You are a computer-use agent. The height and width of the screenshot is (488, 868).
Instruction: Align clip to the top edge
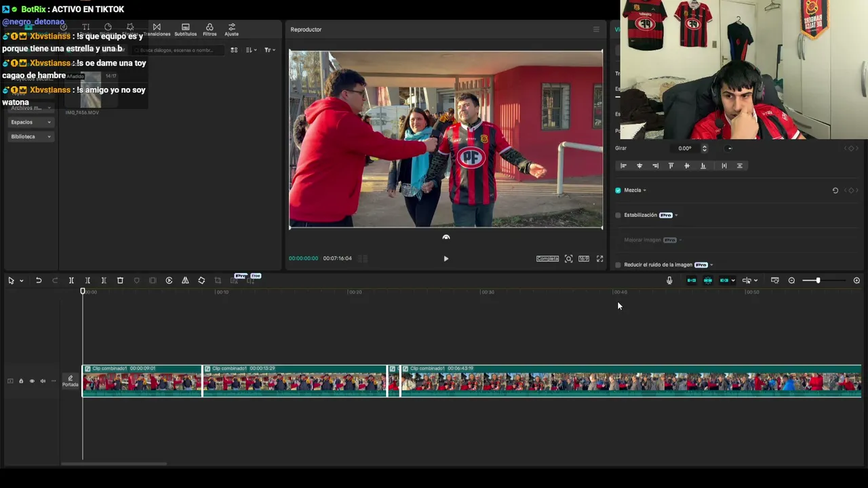[671, 166]
